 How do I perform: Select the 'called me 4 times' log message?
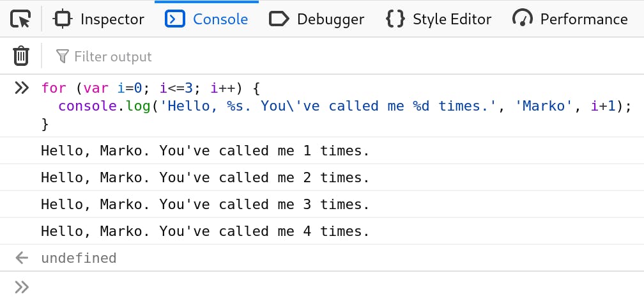(x=205, y=231)
